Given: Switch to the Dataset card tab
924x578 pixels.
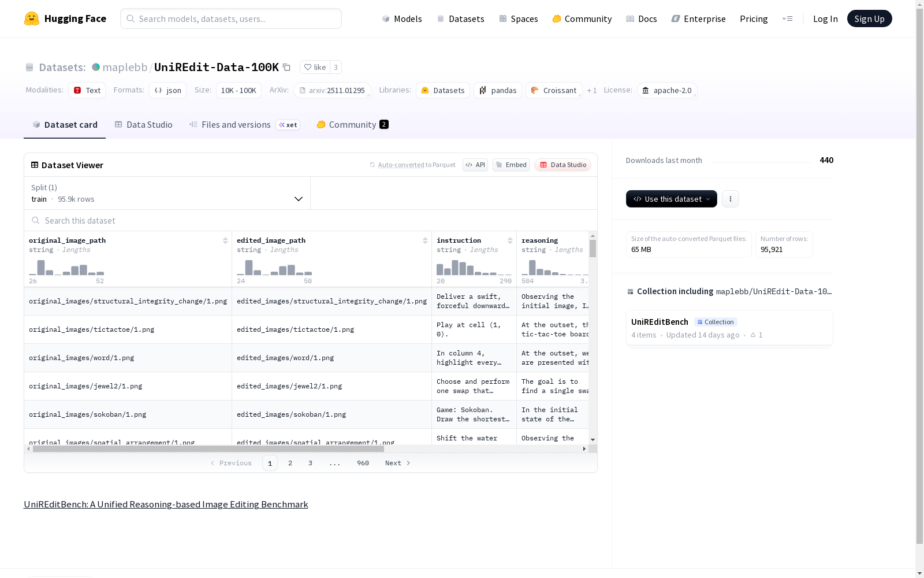Looking at the screenshot, I should point(65,125).
